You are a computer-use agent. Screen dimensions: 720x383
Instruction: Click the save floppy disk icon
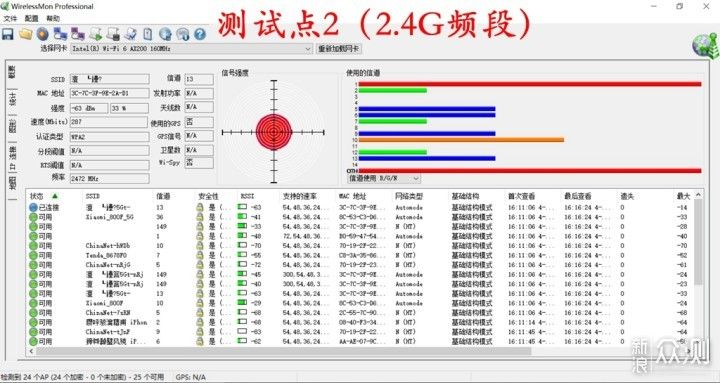click(8, 34)
